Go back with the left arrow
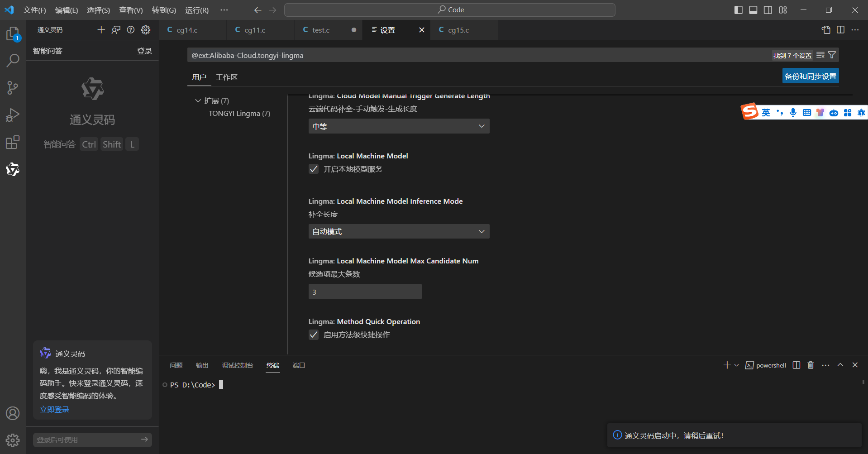The width and height of the screenshot is (868, 454). click(x=258, y=10)
